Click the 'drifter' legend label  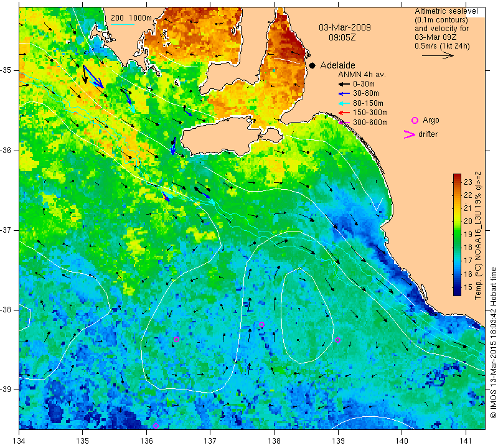(x=428, y=134)
